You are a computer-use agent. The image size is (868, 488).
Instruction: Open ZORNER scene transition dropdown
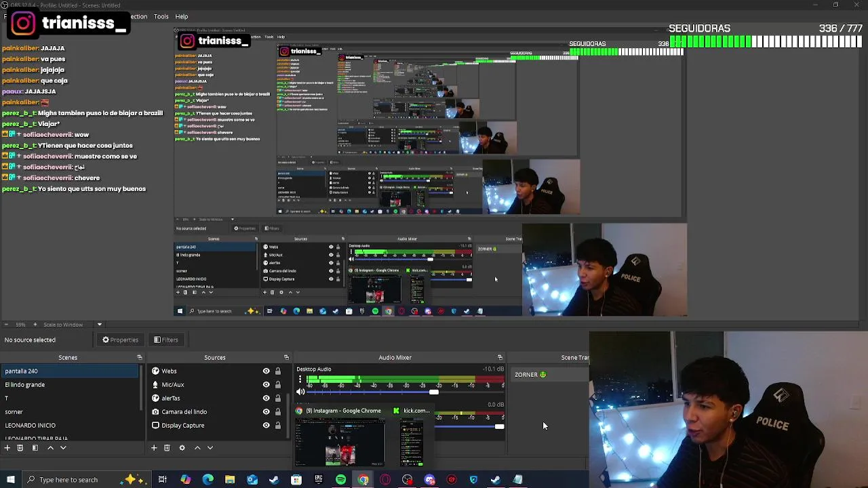pyautogui.click(x=551, y=375)
